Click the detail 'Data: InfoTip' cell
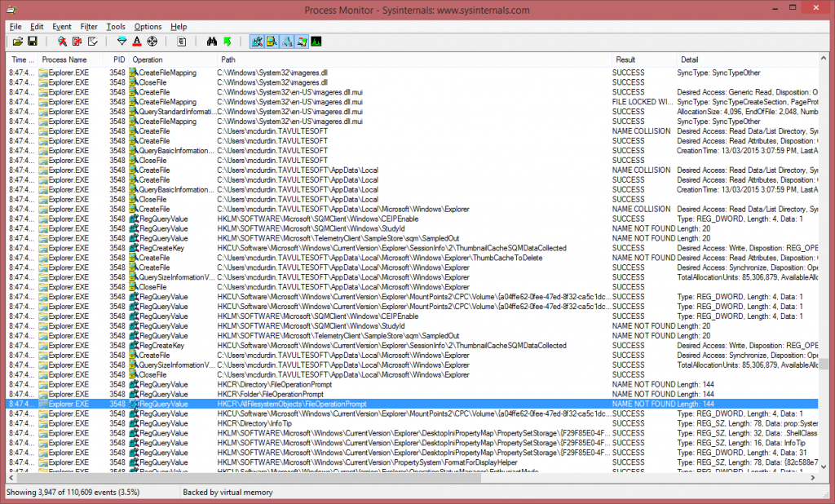 741,443
